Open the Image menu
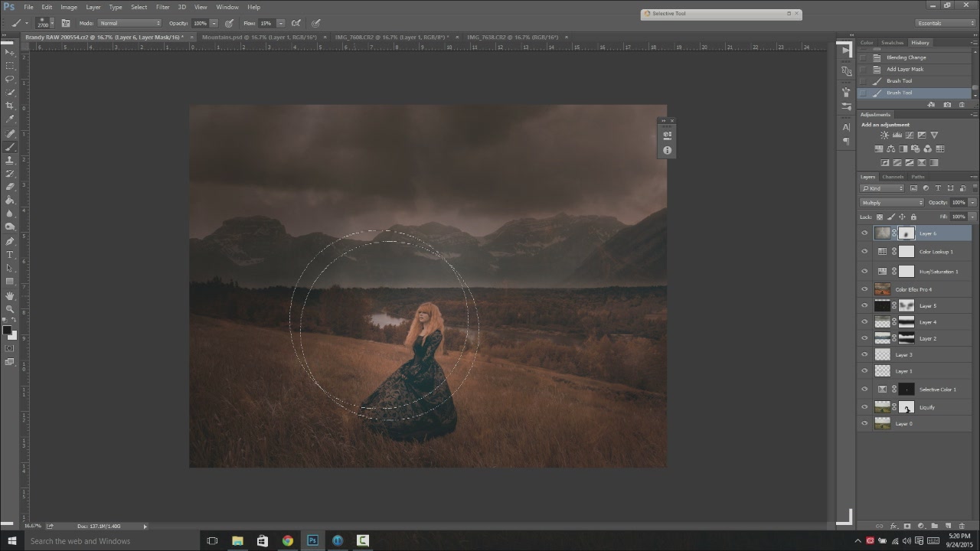Viewport: 980px width, 551px height. (x=69, y=7)
